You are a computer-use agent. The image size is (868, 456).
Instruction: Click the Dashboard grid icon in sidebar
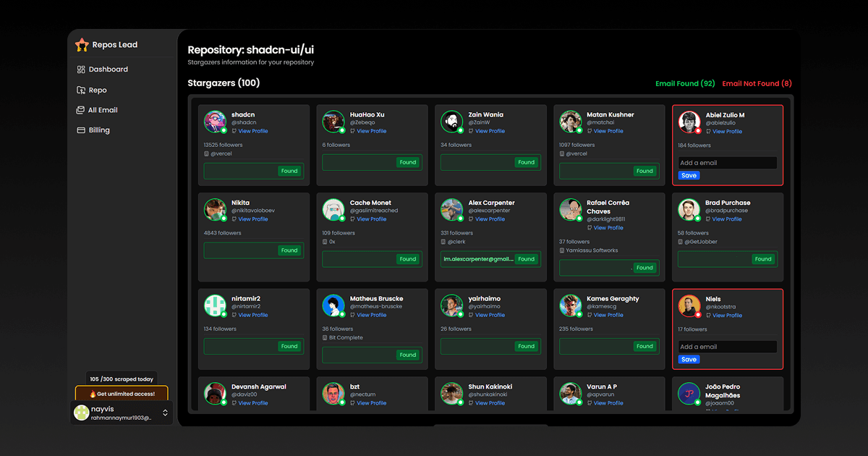[81, 69]
